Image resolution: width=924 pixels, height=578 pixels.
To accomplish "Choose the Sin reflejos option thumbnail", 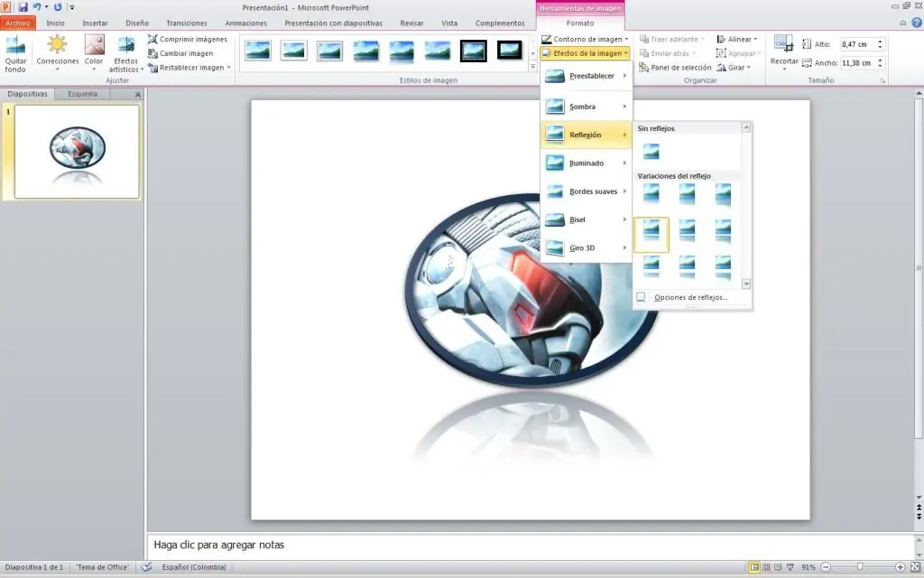I will pyautogui.click(x=651, y=152).
